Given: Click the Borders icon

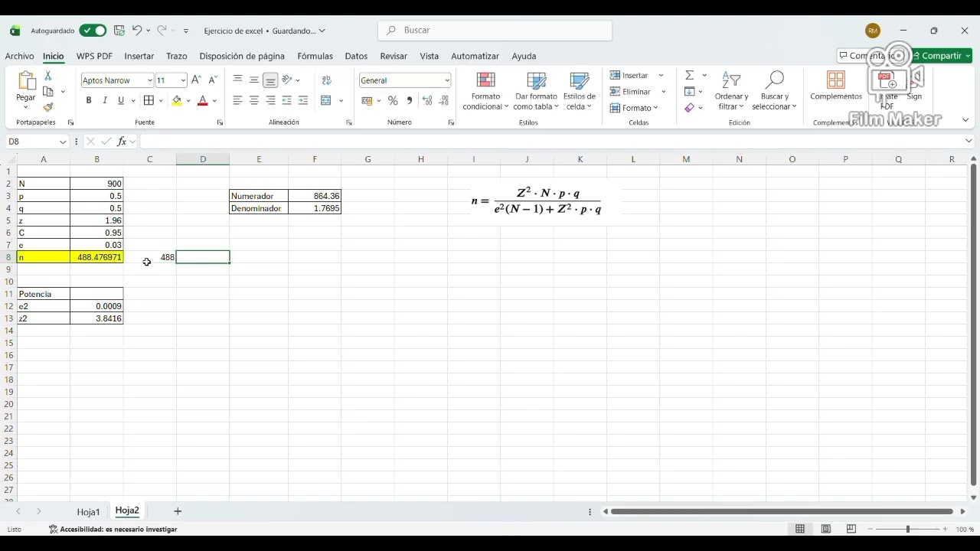Looking at the screenshot, I should tap(149, 100).
